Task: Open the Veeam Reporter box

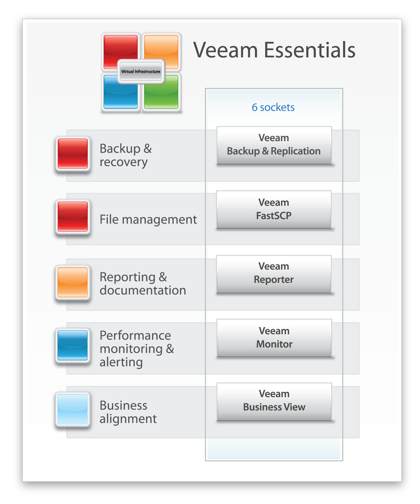Action: click(x=274, y=274)
